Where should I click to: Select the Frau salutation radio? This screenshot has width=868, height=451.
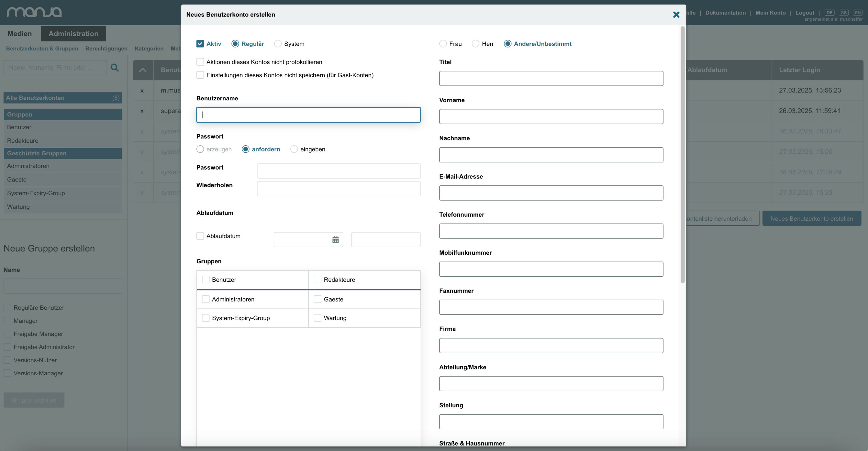click(x=443, y=44)
